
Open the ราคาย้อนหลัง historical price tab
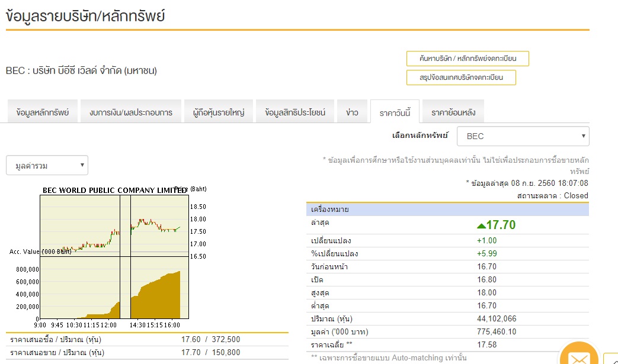tap(453, 112)
